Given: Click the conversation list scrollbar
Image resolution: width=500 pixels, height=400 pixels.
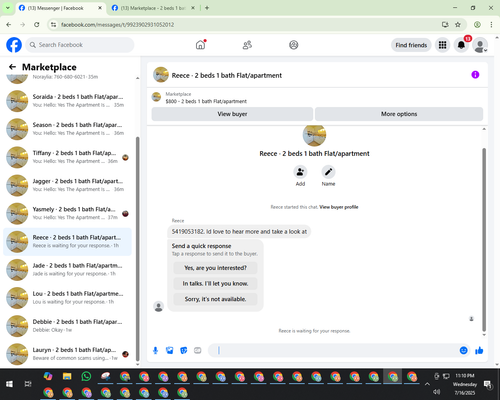Looking at the screenshot, I should tap(138, 248).
